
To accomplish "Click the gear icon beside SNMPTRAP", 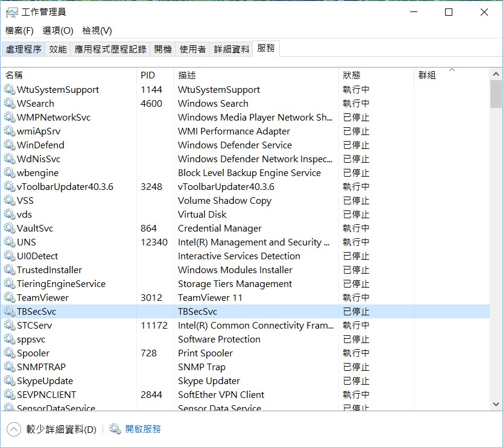I will (x=10, y=367).
